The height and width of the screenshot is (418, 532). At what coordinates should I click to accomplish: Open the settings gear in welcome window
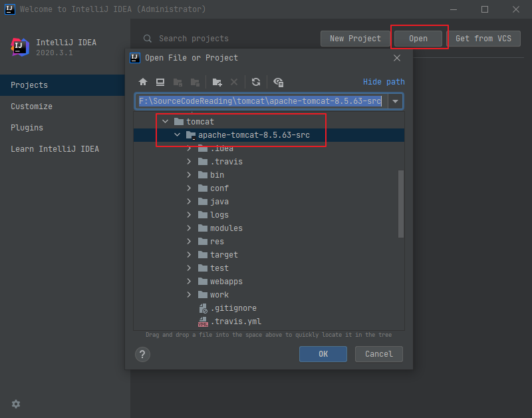[x=16, y=404]
